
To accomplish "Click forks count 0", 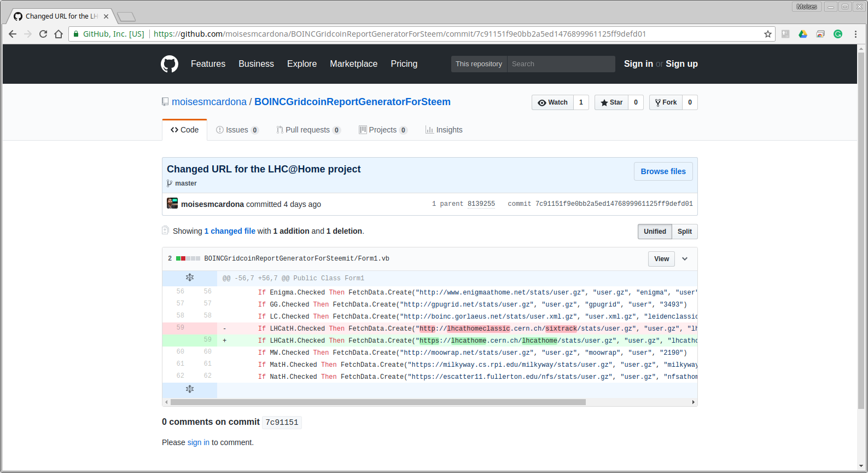I will [x=690, y=102].
